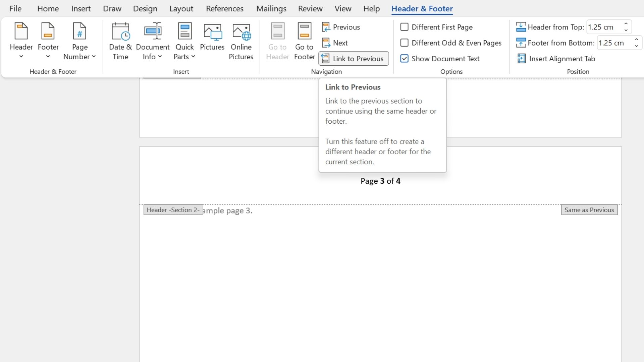This screenshot has width=644, height=362.
Task: Enable Different Odd & Even Pages
Action: (404, 43)
